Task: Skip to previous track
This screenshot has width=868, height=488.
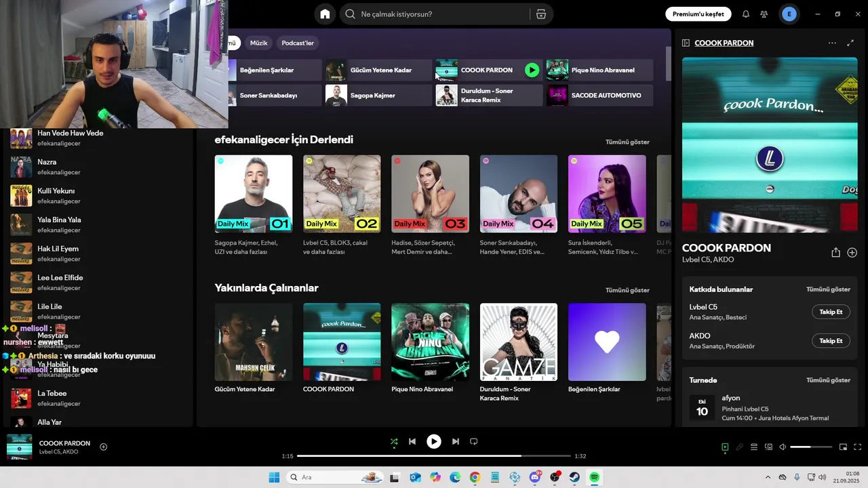Action: click(412, 442)
